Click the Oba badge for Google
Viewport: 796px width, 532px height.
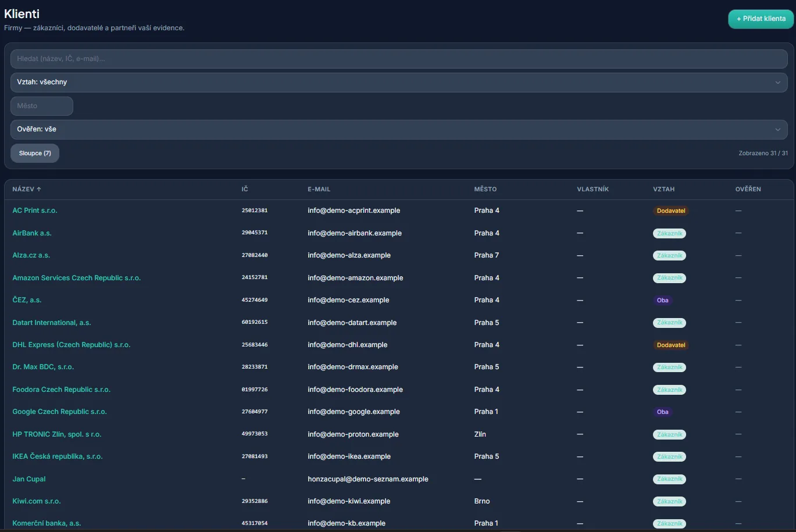(x=663, y=412)
